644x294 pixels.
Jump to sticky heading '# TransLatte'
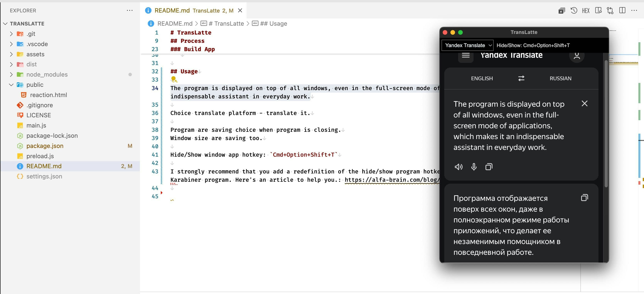tap(191, 33)
